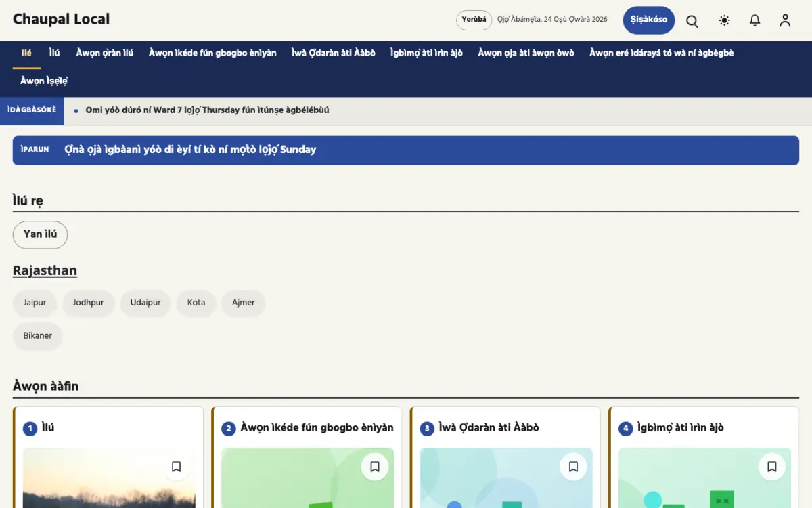Bookmark the Àwọn ìkéde fún gbogbo ènìyàn card

tap(375, 467)
